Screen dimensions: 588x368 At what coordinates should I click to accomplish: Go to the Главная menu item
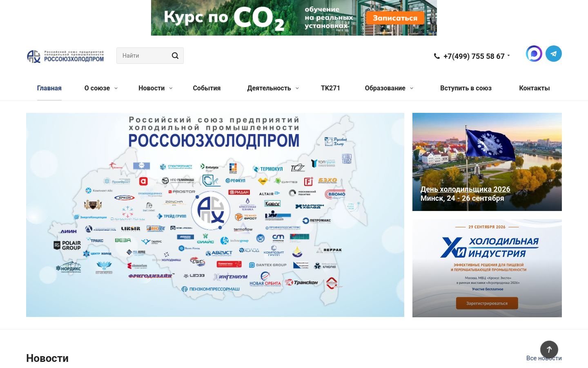point(49,88)
